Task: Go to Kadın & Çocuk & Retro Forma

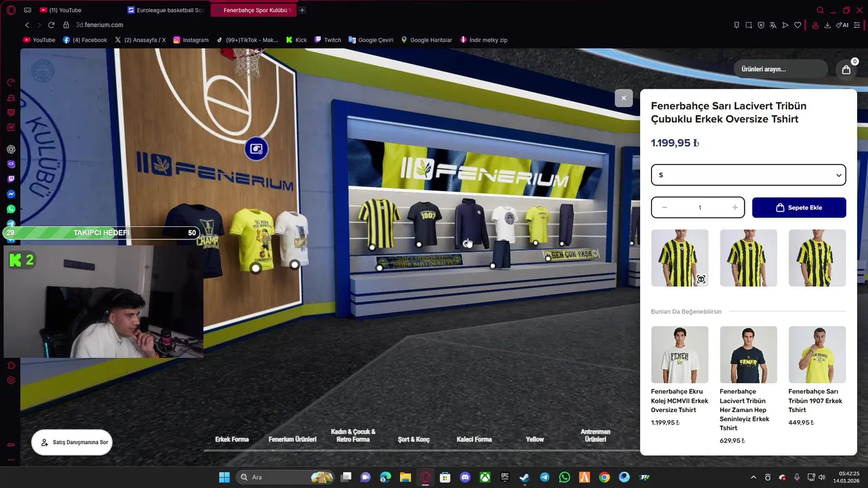Action: [x=353, y=435]
